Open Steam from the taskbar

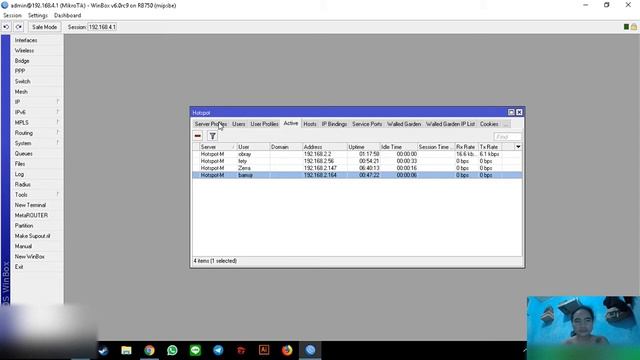coord(103,350)
